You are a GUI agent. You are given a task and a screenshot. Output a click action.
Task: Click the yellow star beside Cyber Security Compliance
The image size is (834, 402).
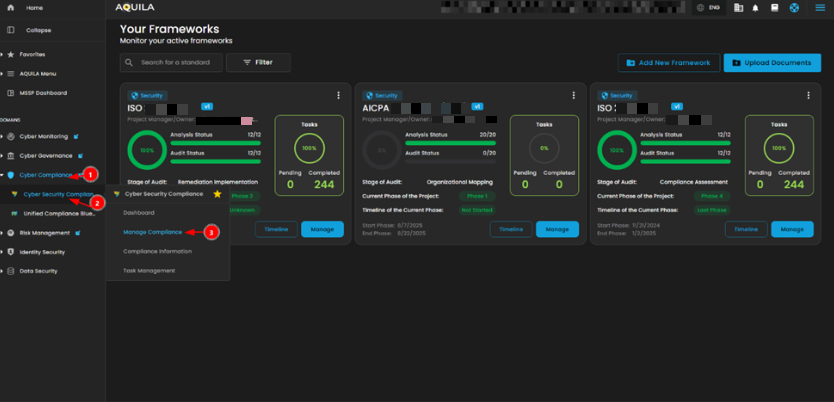[217, 194]
